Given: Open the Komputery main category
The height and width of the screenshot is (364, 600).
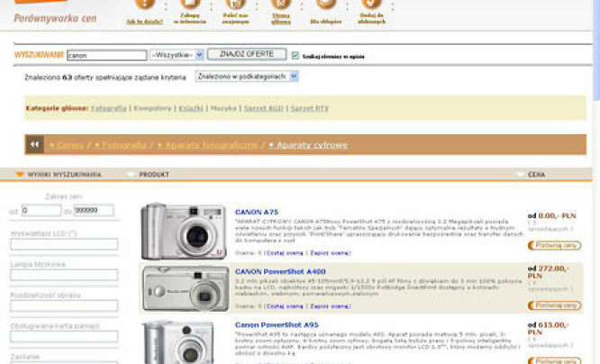Looking at the screenshot, I should [x=152, y=108].
